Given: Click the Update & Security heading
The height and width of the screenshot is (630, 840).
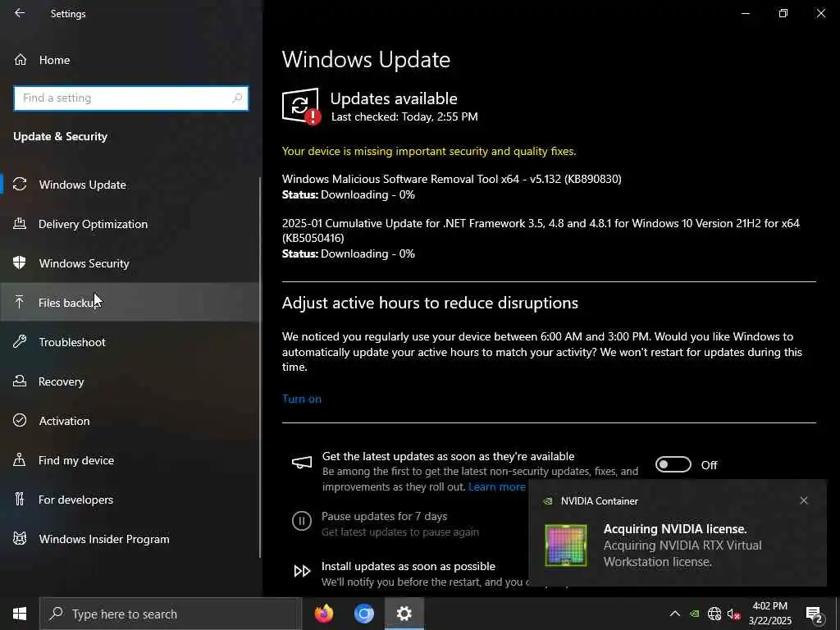Looking at the screenshot, I should 60,137.
